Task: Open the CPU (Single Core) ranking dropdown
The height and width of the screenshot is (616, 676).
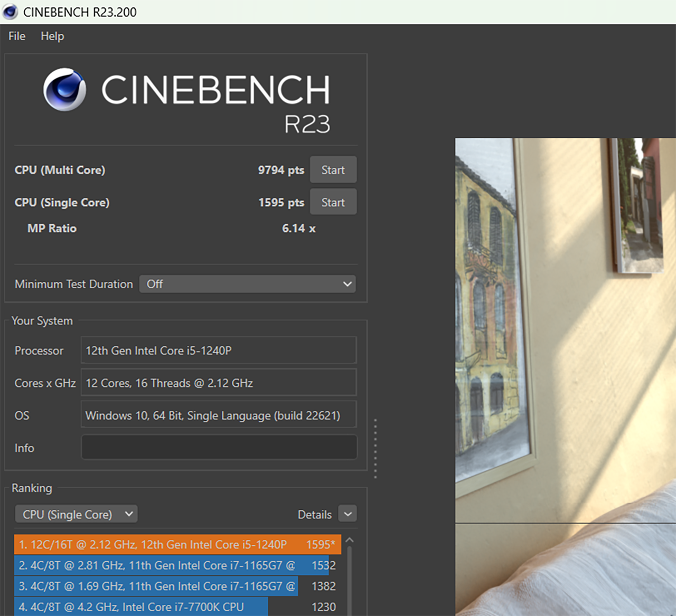Action: (77, 514)
